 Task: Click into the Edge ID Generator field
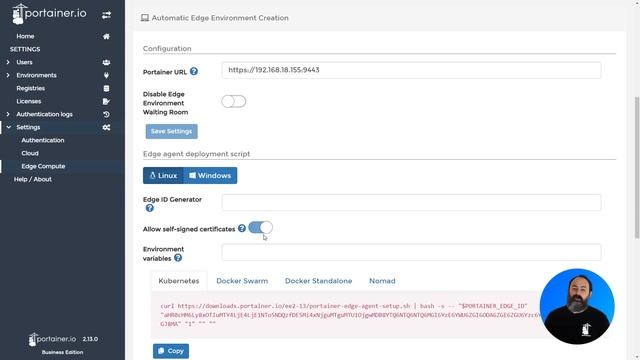[x=411, y=202]
